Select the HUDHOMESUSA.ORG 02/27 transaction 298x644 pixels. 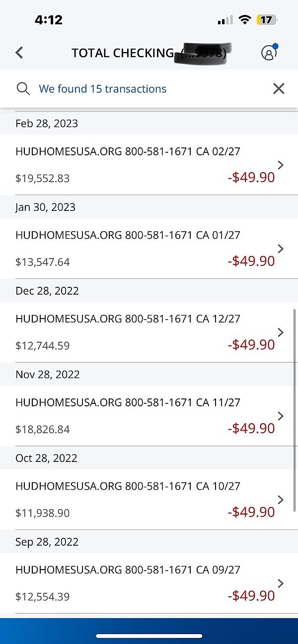click(x=149, y=165)
